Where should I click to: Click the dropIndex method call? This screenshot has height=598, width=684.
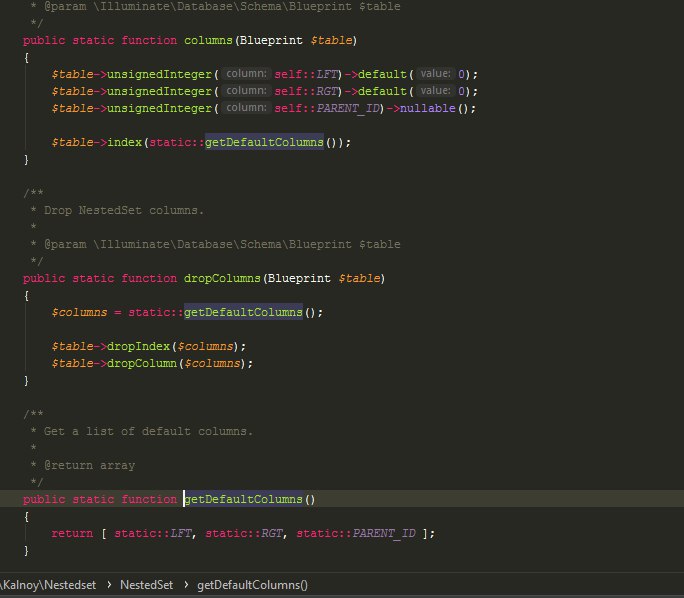(138, 346)
